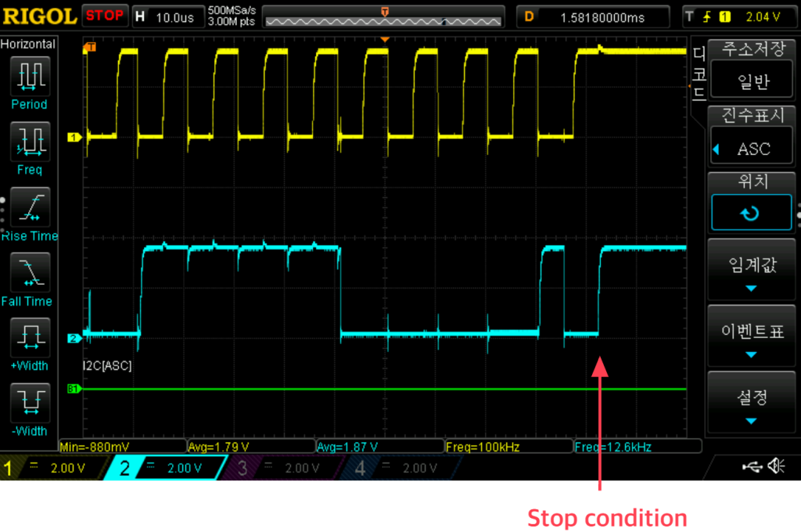Select the +Width measurement icon
This screenshot has height=532, width=801.
[30, 338]
